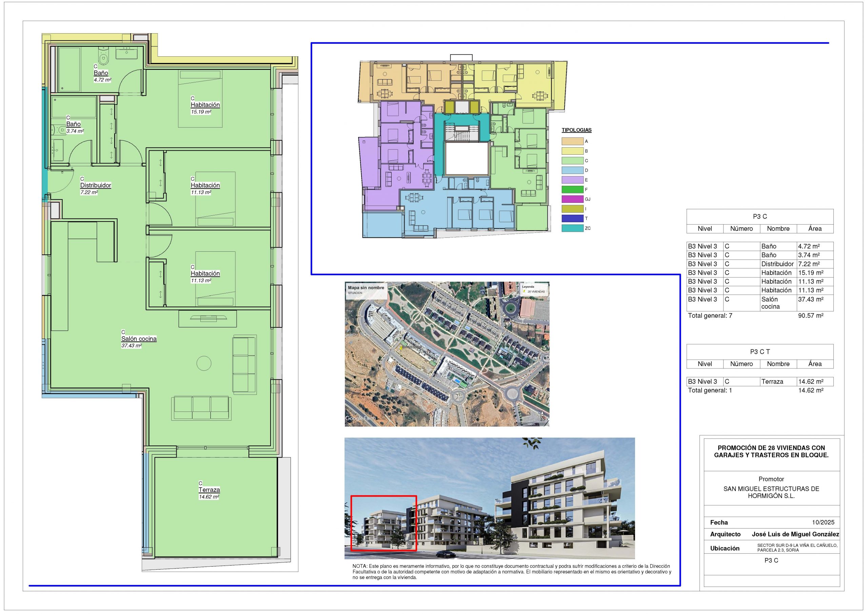Viewport: 868px width, 614px height.
Task: Click the orange typology A legend swatch
Action: pos(572,141)
